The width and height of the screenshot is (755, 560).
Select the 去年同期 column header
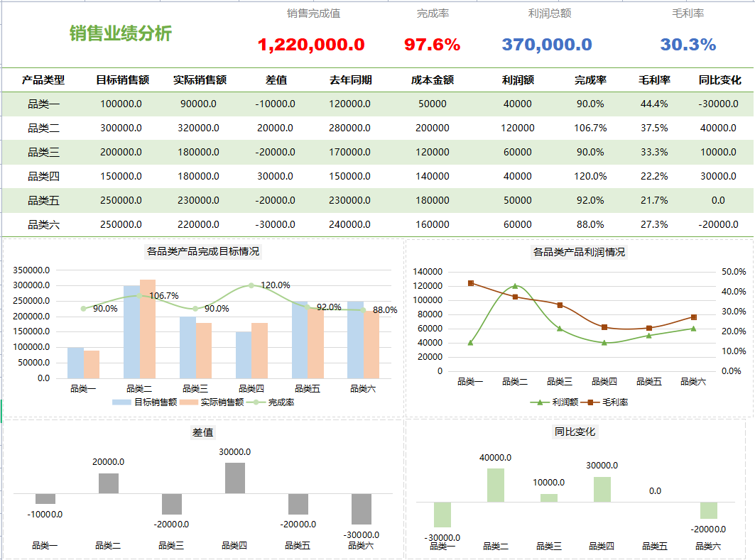click(x=352, y=80)
